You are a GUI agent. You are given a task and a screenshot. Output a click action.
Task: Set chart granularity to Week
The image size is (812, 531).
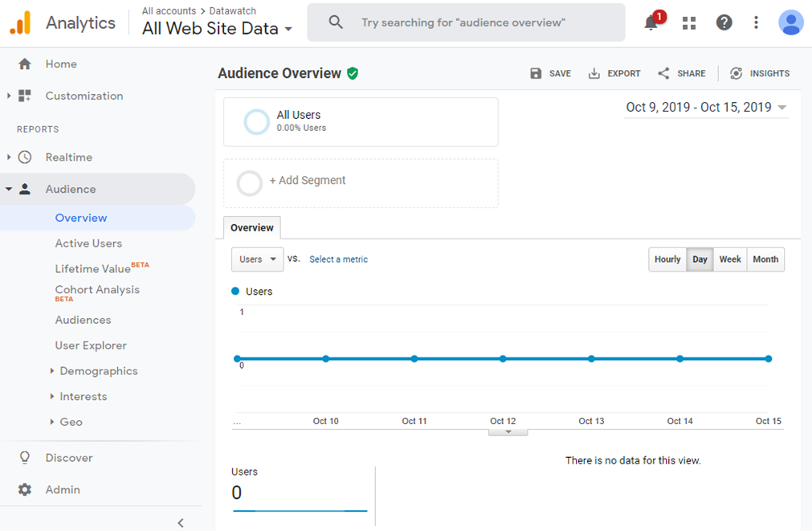[730, 259]
